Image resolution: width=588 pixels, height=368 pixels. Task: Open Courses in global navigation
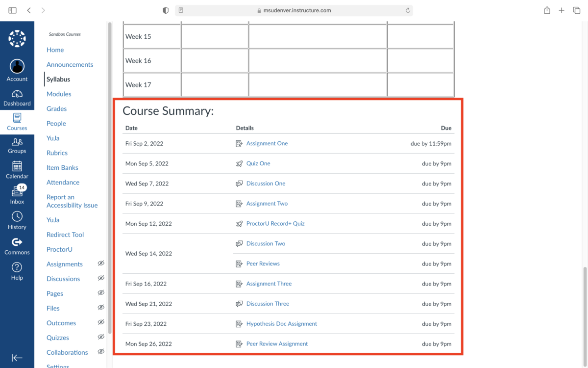17,122
